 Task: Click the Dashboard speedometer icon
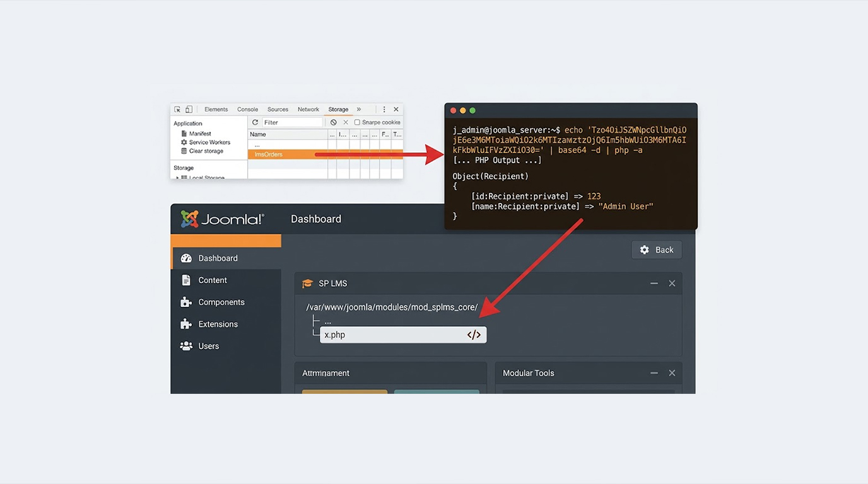[186, 258]
